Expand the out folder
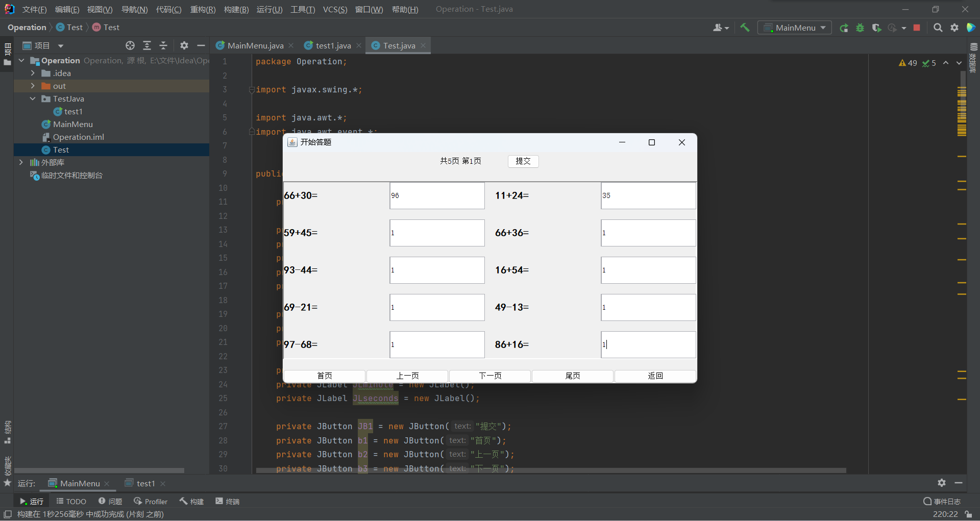 [33, 86]
